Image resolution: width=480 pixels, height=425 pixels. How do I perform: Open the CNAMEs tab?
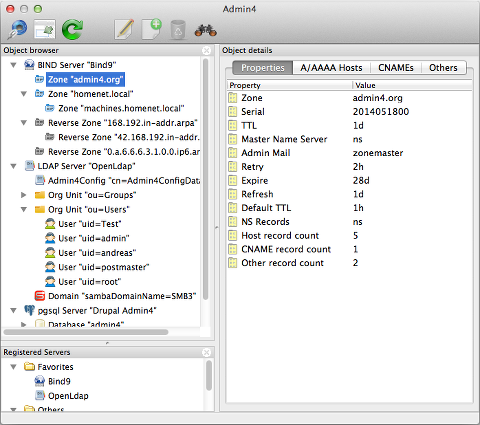396,68
